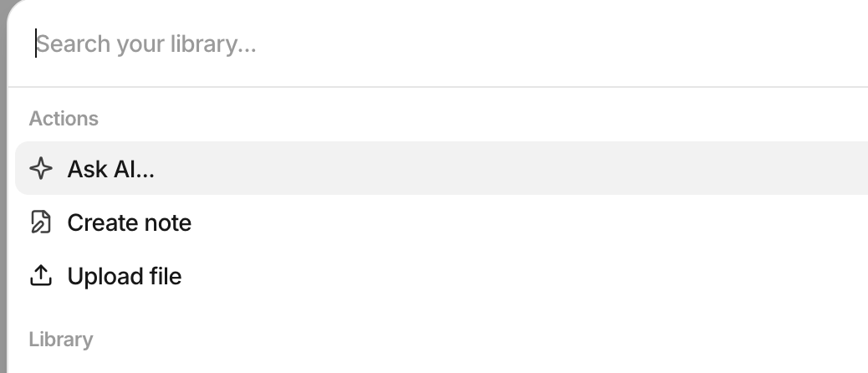Click the Library section heading
Viewport: 868px width, 373px height.
coord(61,340)
